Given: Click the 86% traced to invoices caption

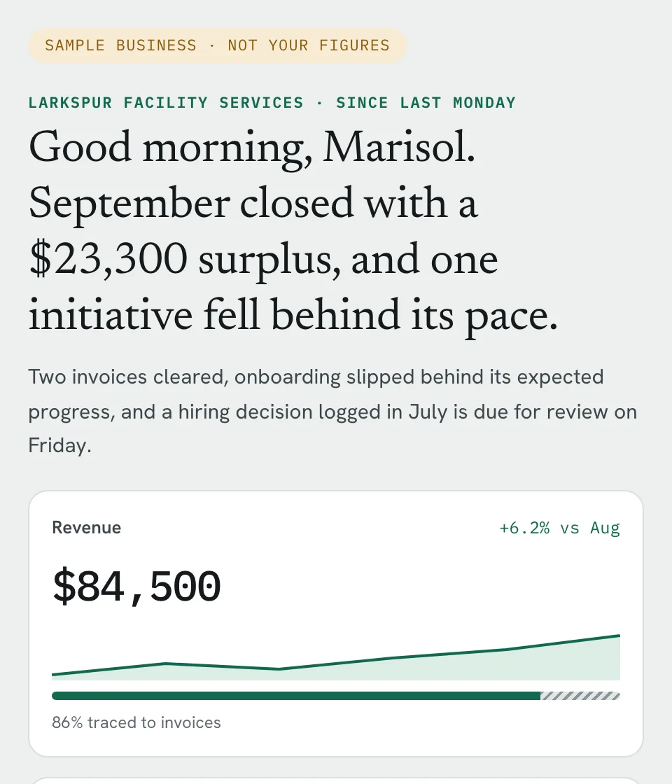Looking at the screenshot, I should coord(136,722).
